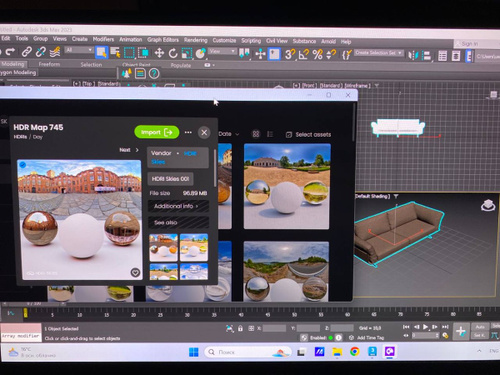Toggle the Angle Snap icon
500x375 pixels.
point(304,54)
